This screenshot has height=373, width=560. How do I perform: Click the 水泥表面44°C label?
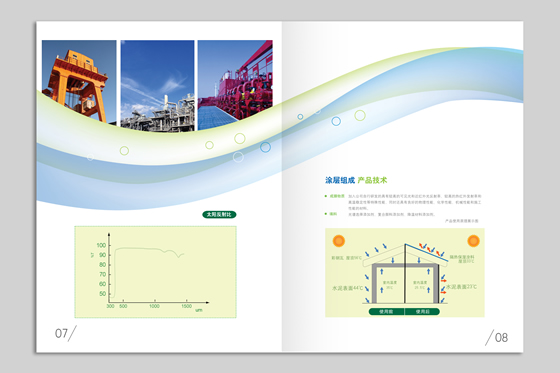pyautogui.click(x=348, y=288)
